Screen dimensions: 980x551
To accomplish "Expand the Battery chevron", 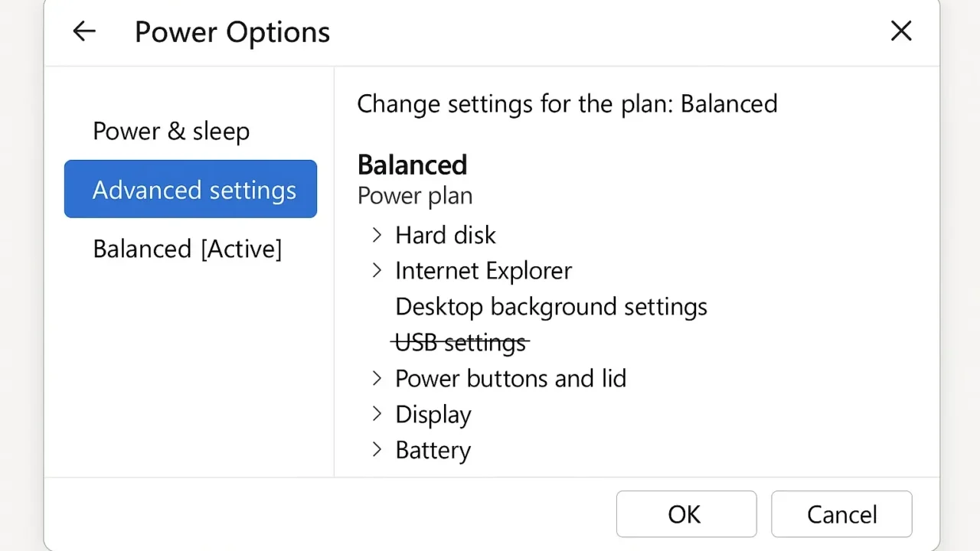I will (x=376, y=450).
